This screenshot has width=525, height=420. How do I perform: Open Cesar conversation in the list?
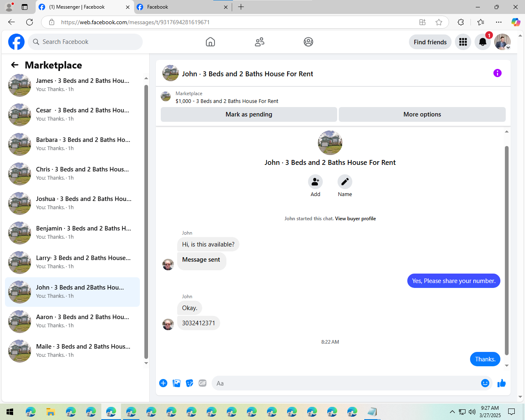[x=72, y=114]
